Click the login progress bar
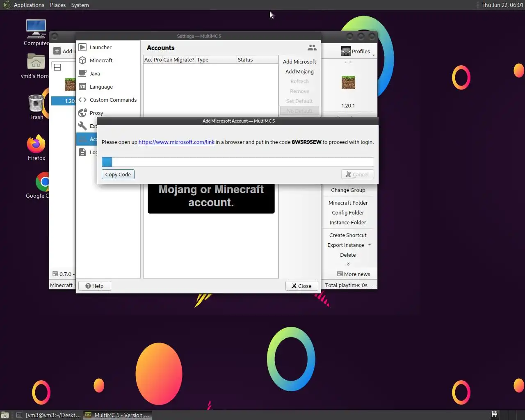Image resolution: width=525 pixels, height=420 pixels. click(237, 162)
